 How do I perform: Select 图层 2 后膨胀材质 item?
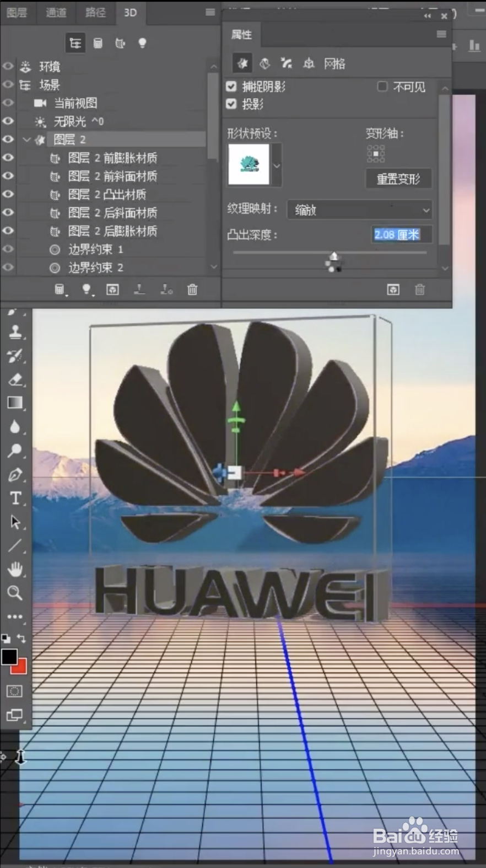click(x=112, y=231)
